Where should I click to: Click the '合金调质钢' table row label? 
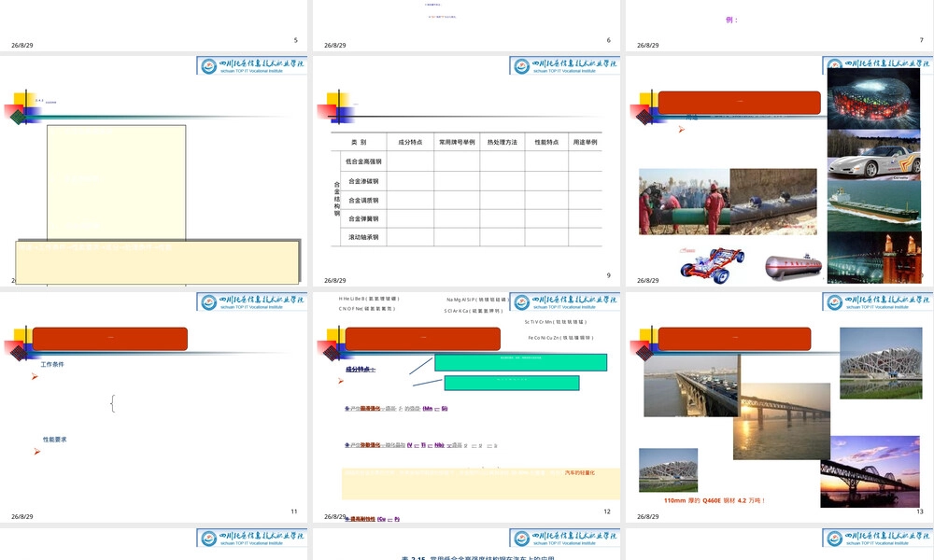363,201
